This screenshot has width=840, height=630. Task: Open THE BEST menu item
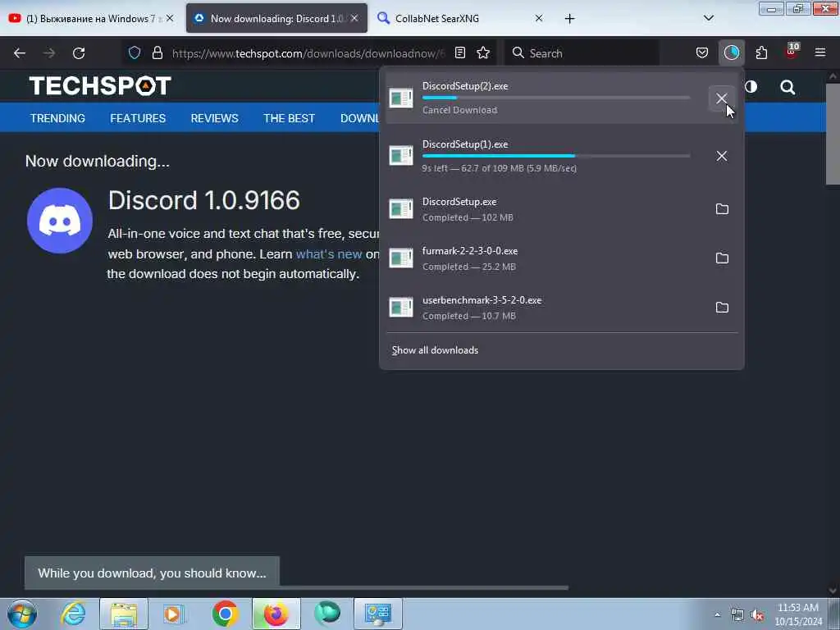[x=289, y=118]
